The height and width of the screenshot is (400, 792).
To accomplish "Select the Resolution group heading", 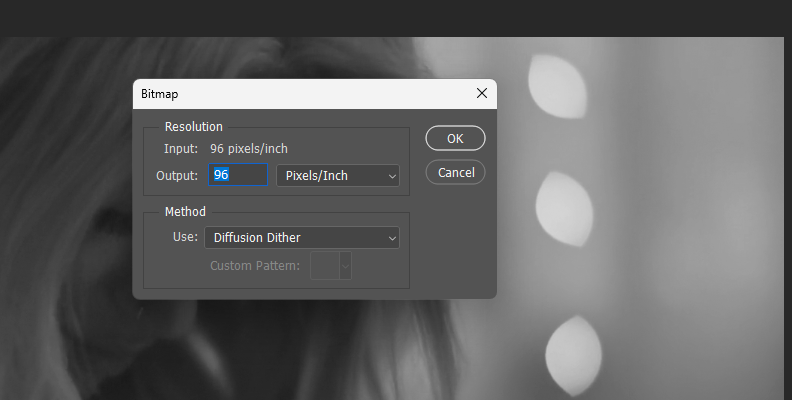I will pos(193,127).
